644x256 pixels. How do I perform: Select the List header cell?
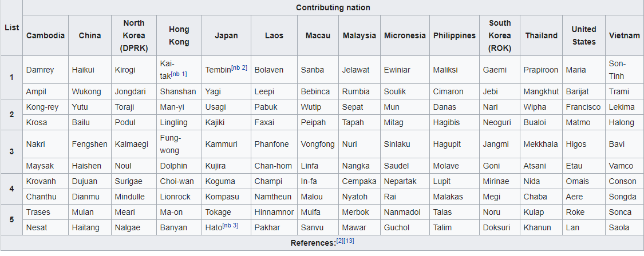11,28
